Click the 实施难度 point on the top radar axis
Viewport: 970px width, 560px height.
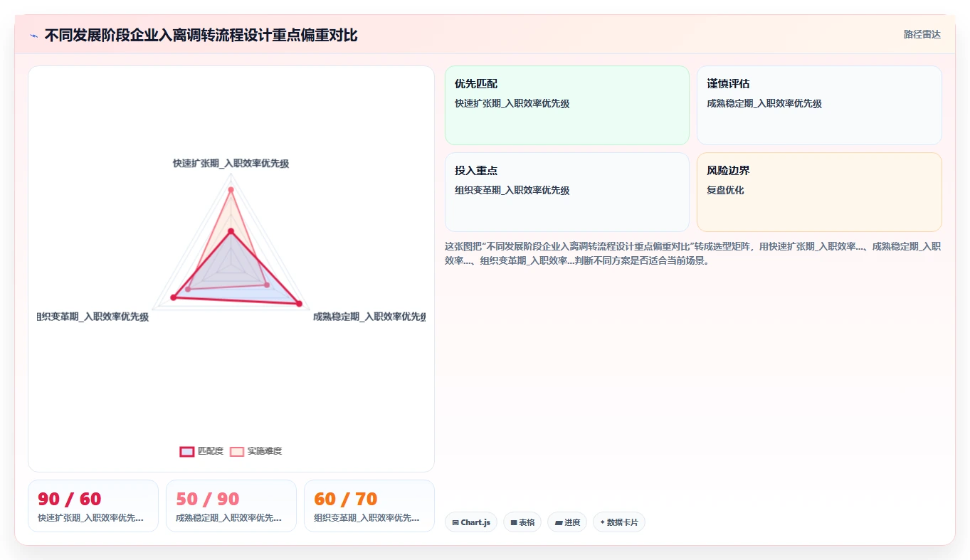pyautogui.click(x=231, y=189)
